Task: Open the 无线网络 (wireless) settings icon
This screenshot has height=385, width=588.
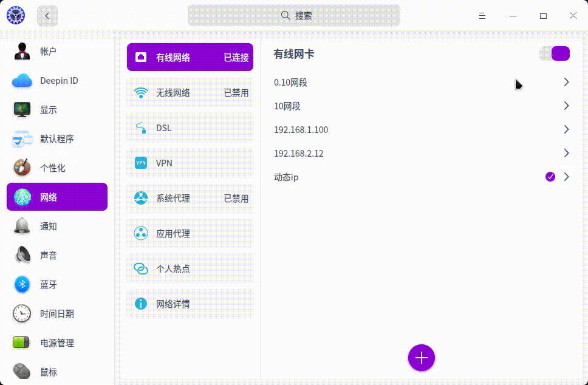Action: click(141, 92)
